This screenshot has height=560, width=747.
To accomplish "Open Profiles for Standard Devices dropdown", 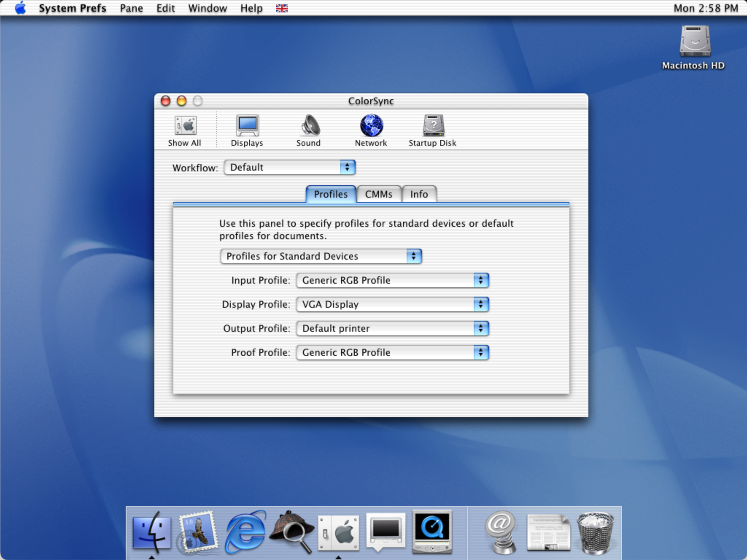I will click(321, 256).
